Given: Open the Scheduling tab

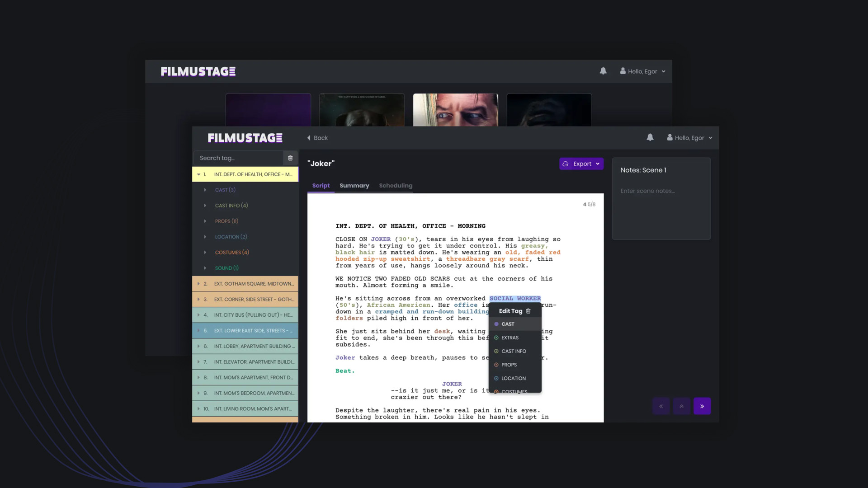Looking at the screenshot, I should coord(396,185).
